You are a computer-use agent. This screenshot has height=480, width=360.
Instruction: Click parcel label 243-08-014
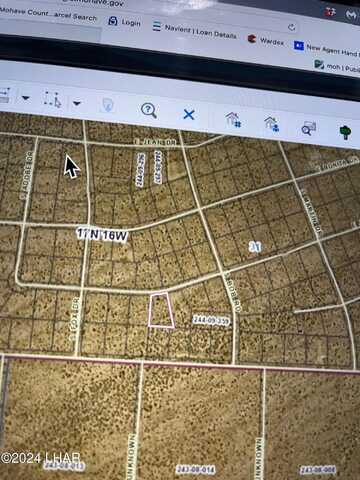pos(196,469)
